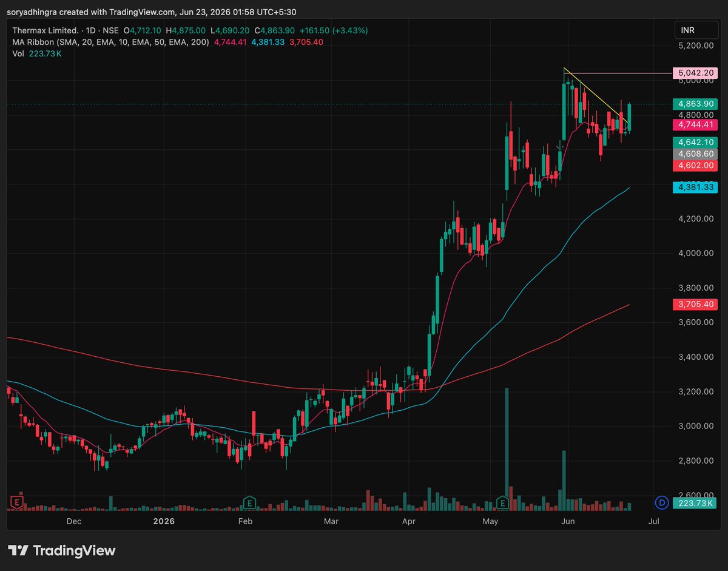Viewport: 728px width, 571px height.
Task: Click the earnings 'E' marker at chart's left edge
Action: [x=17, y=502]
